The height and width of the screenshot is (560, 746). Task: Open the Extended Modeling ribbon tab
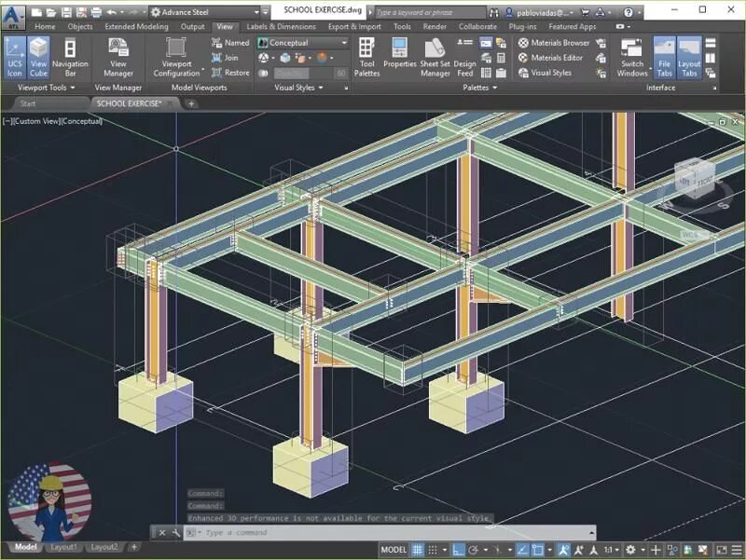click(136, 27)
